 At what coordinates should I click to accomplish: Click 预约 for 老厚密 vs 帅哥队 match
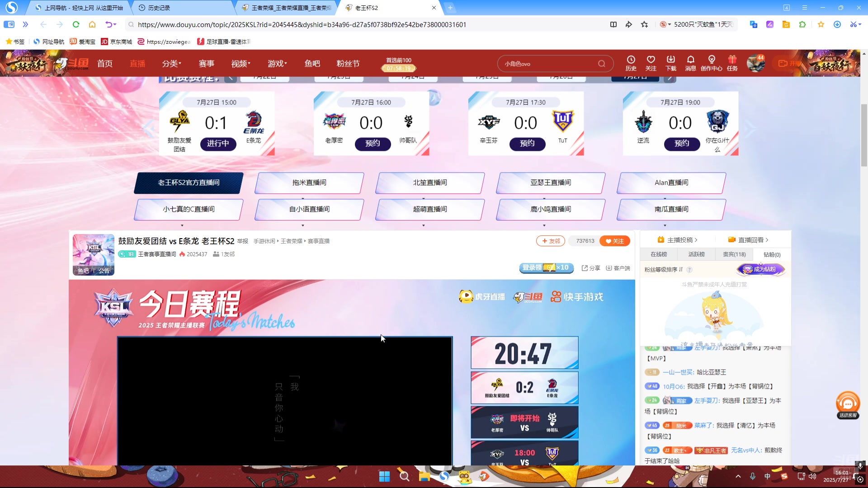[373, 144]
